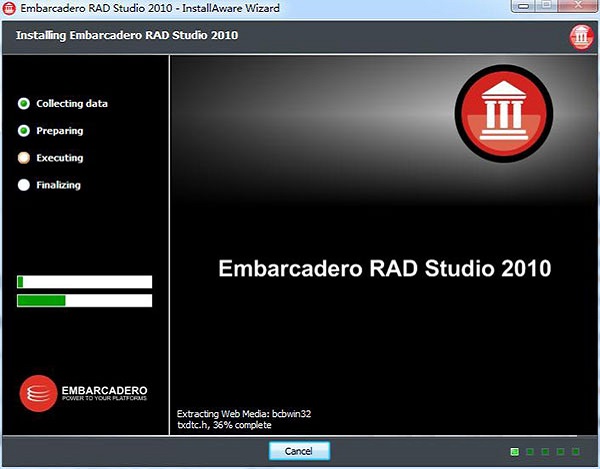Click the 'Executing' step label
The image size is (600, 469).
(x=60, y=158)
